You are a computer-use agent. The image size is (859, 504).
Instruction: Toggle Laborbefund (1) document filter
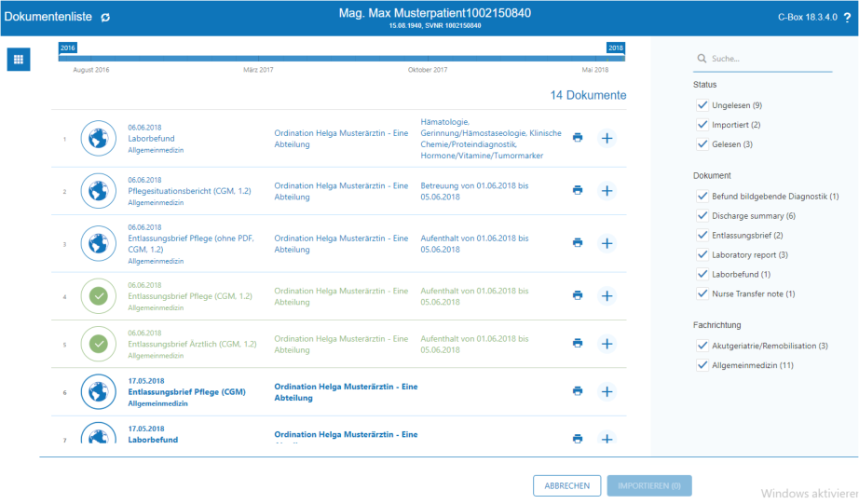[702, 274]
